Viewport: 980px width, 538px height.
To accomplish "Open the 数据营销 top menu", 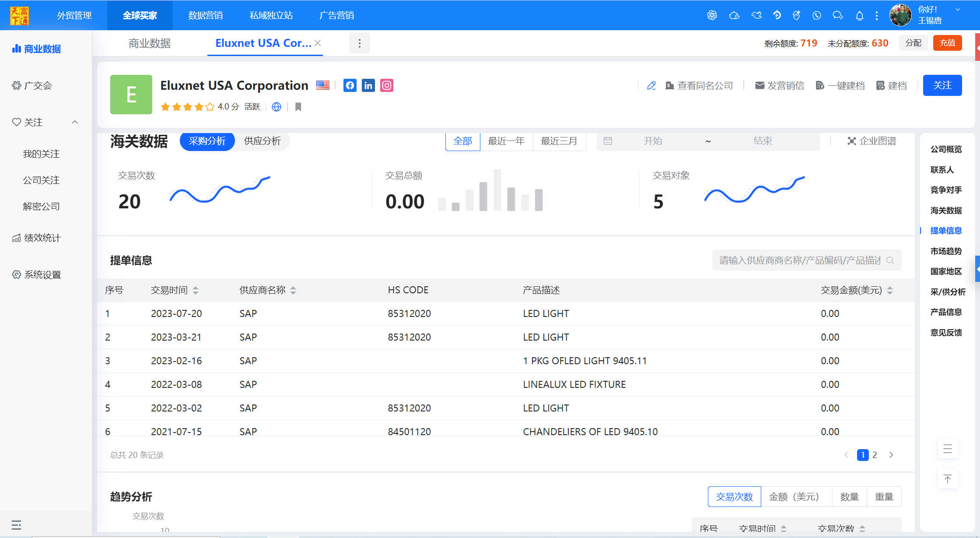I will tap(206, 15).
